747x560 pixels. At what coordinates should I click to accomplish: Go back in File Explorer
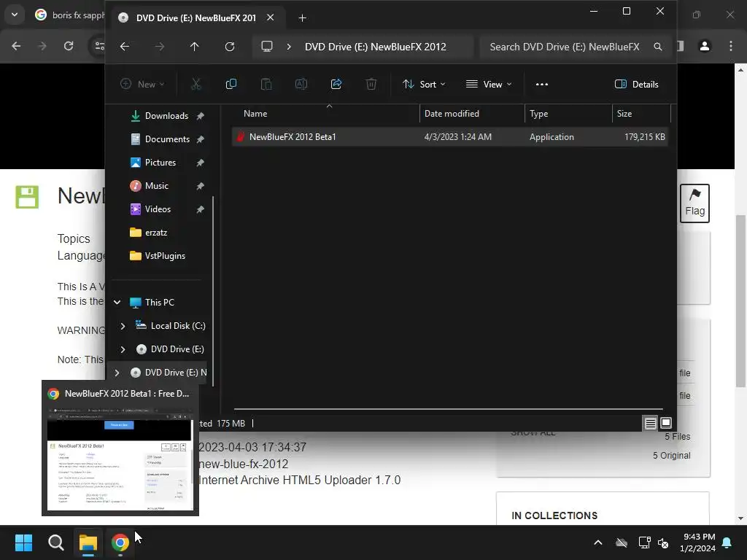pos(125,47)
